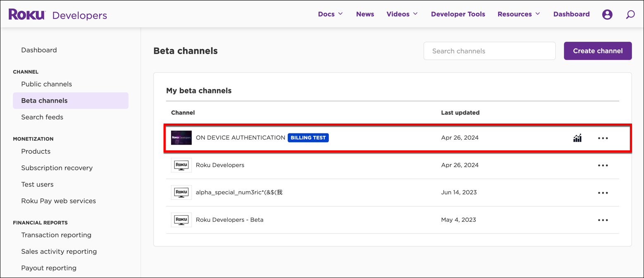Screen dimensions: 644x278
Task: Open the ellipsis menu for ON DEVICE AUTHENTICATION
Action: point(603,138)
